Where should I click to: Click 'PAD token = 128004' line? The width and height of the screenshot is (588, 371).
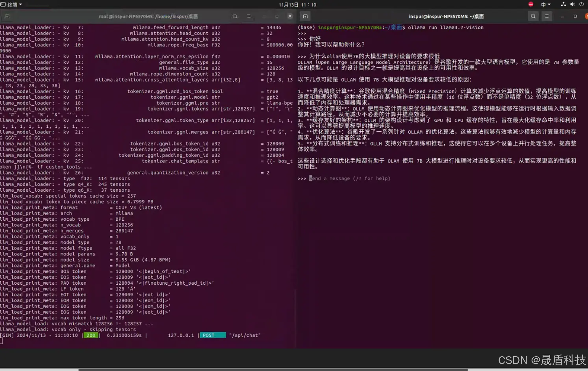coord(107,283)
